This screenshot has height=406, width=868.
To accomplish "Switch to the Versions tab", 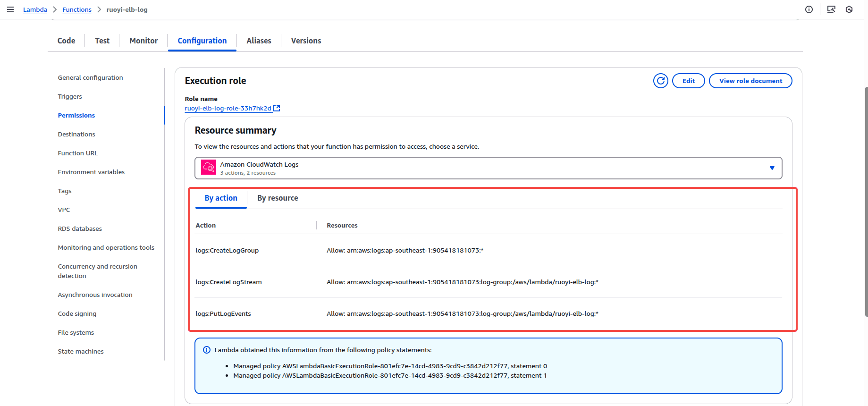I will point(306,41).
